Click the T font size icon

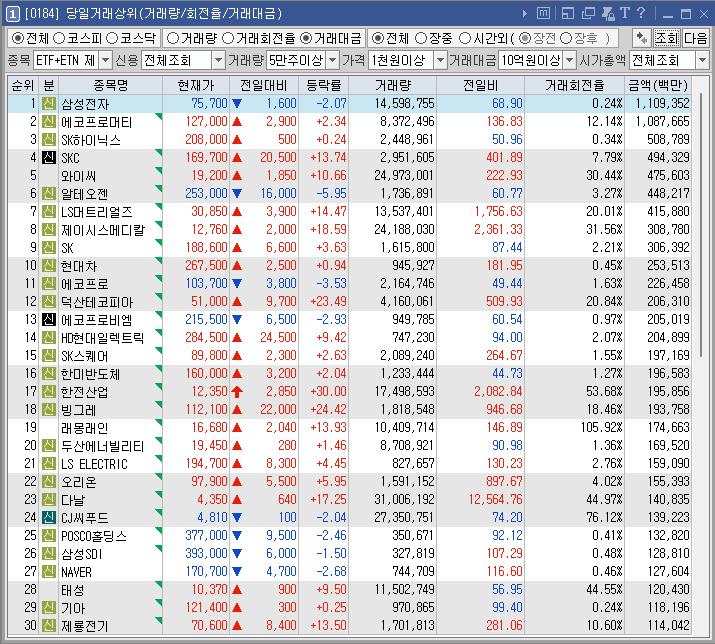625,13
